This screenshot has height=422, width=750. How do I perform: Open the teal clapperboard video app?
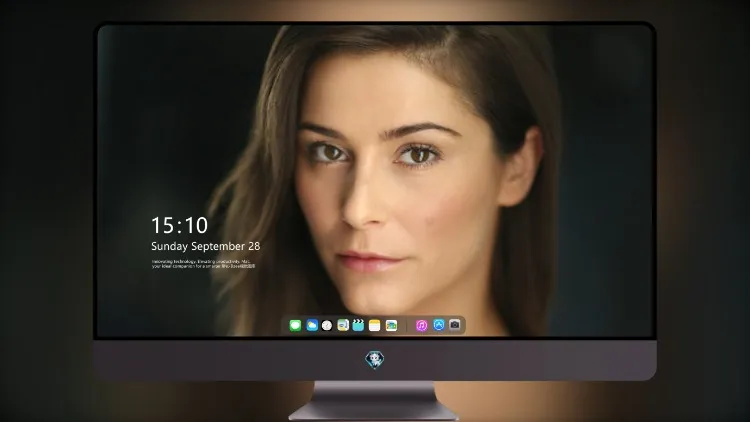click(358, 325)
